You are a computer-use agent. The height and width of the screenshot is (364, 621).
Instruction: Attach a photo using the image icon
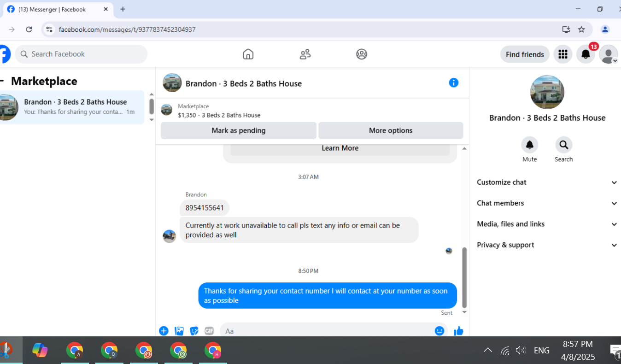pyautogui.click(x=179, y=331)
